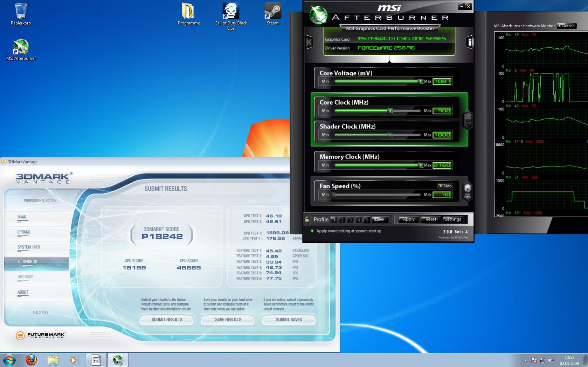
Task: Switch to the MSI Afterburner taskbar button
Action: 118,360
